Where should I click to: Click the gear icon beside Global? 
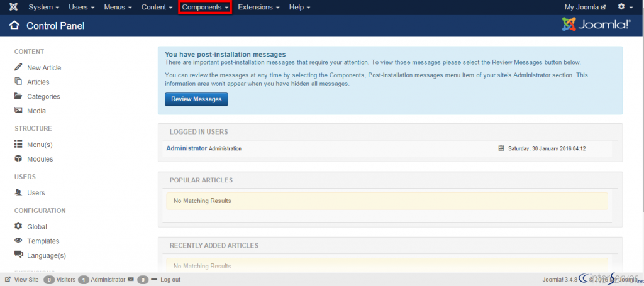18,226
